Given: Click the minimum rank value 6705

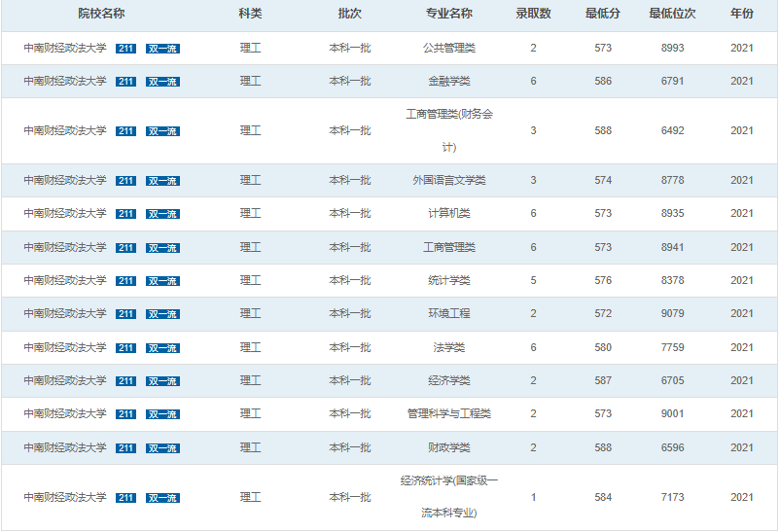Looking at the screenshot, I should click(x=673, y=380).
